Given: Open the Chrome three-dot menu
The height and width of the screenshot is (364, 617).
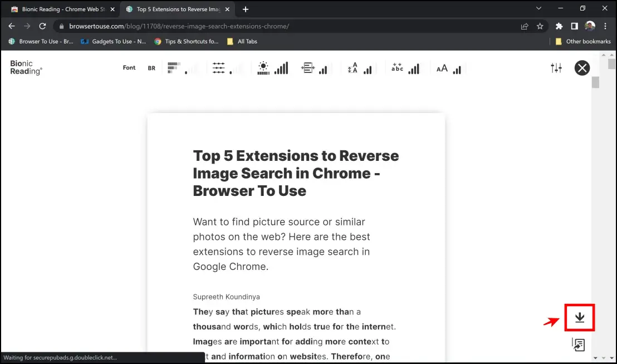Looking at the screenshot, I should [605, 26].
